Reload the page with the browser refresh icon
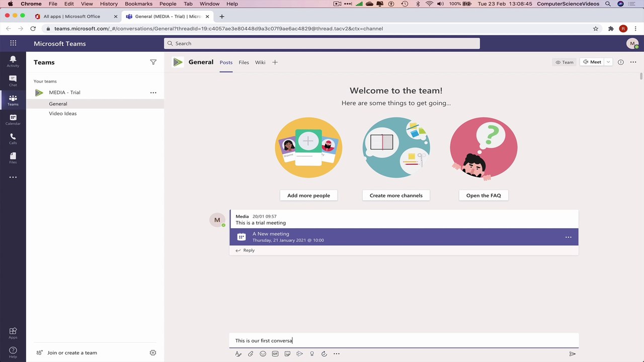The width and height of the screenshot is (644, 362). pyautogui.click(x=33, y=29)
